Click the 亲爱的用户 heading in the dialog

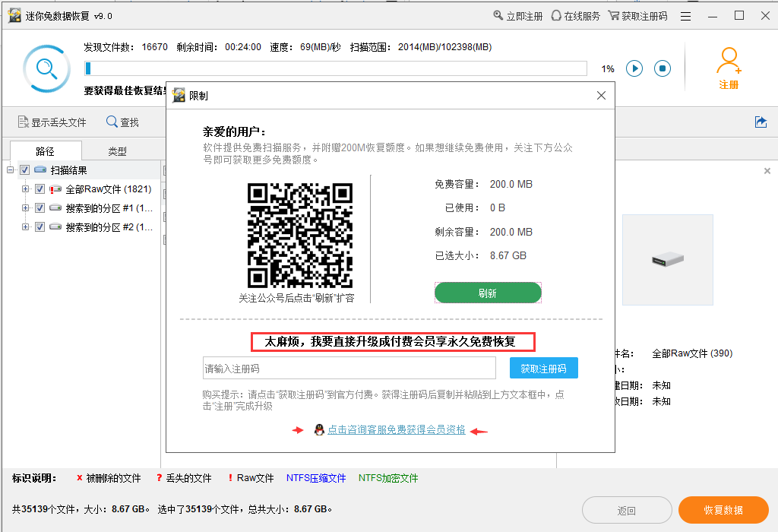(x=234, y=131)
